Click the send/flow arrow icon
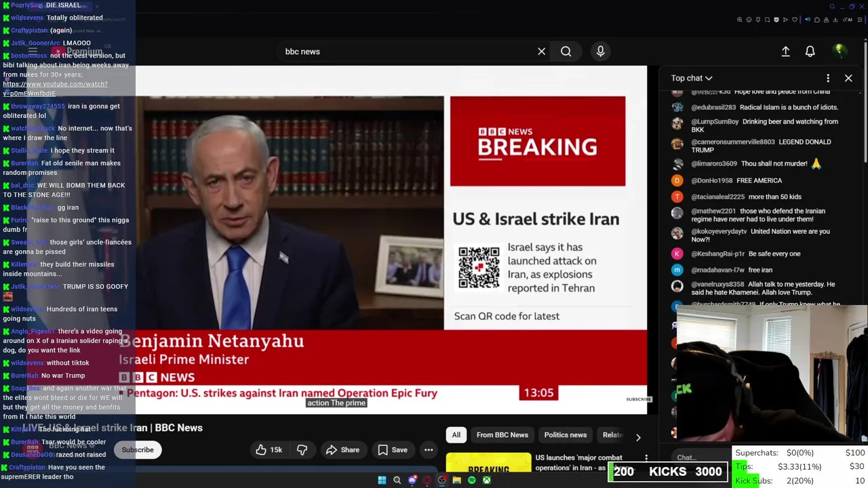This screenshot has width=868, height=488. pyautogui.click(x=785, y=20)
